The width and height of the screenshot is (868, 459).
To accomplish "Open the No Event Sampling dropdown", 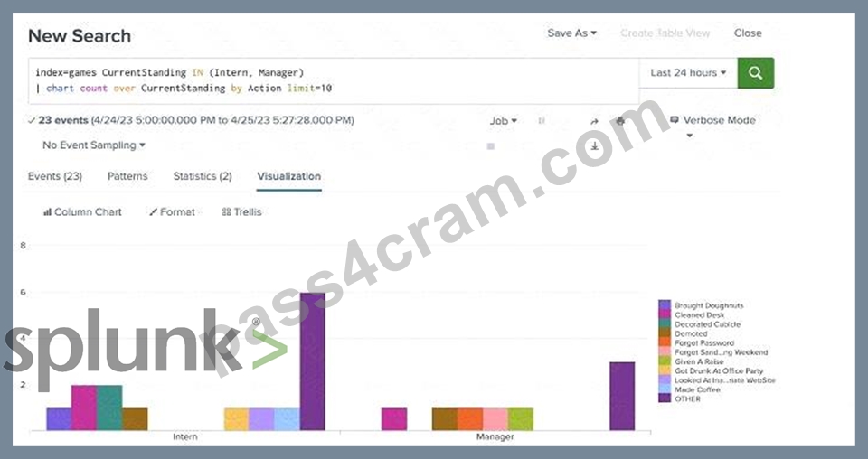I will [x=93, y=145].
